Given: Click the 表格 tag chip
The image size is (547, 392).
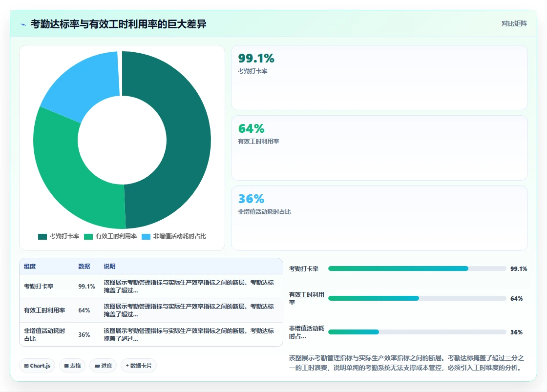Looking at the screenshot, I should pyautogui.click(x=72, y=366).
